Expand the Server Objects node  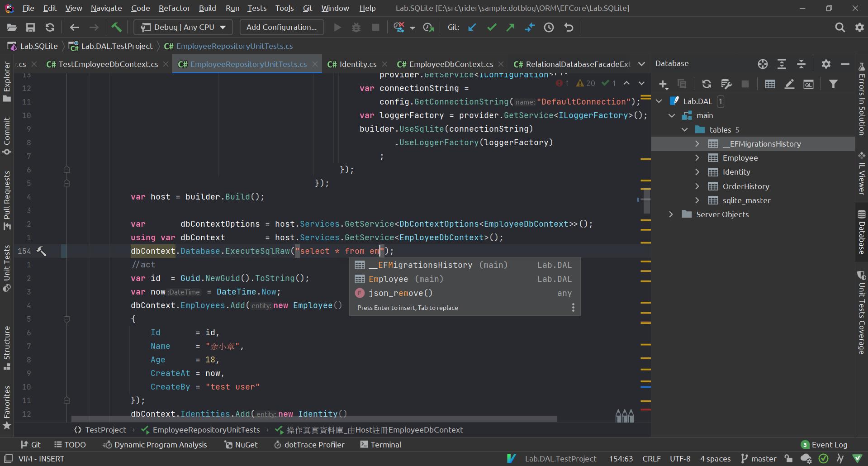(672, 214)
